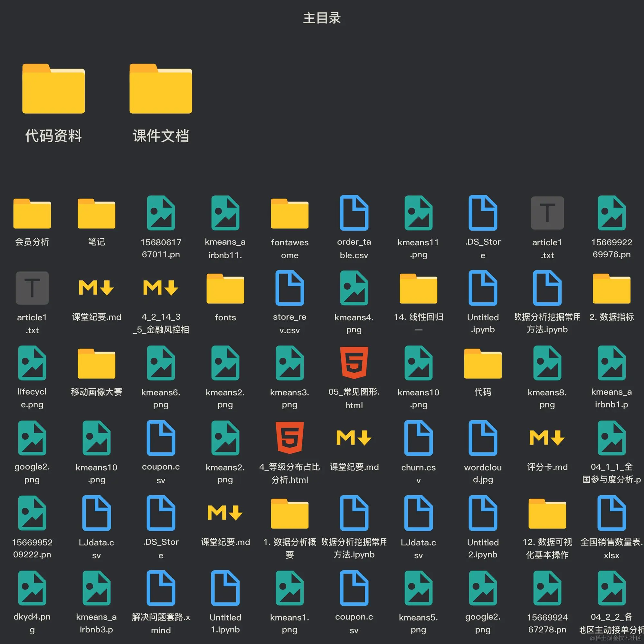Open the 代码资料 folder
The image size is (644, 644).
(x=53, y=89)
